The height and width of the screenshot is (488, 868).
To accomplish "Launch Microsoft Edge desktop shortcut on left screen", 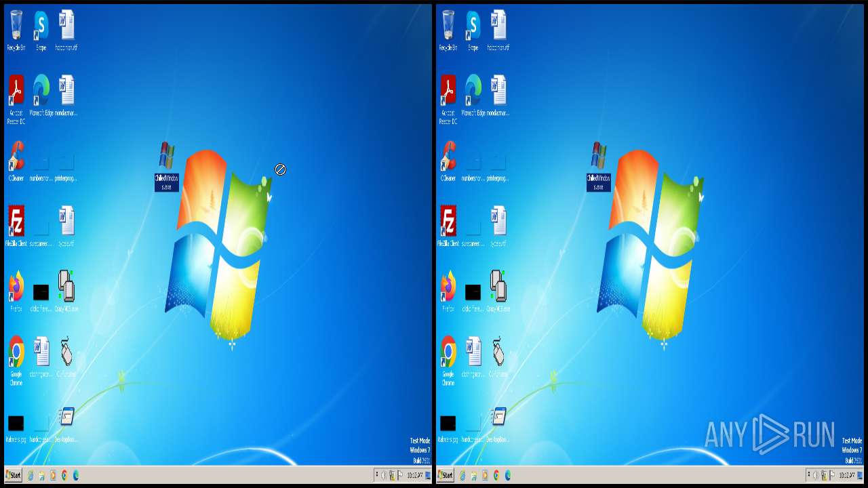I will tap(41, 96).
